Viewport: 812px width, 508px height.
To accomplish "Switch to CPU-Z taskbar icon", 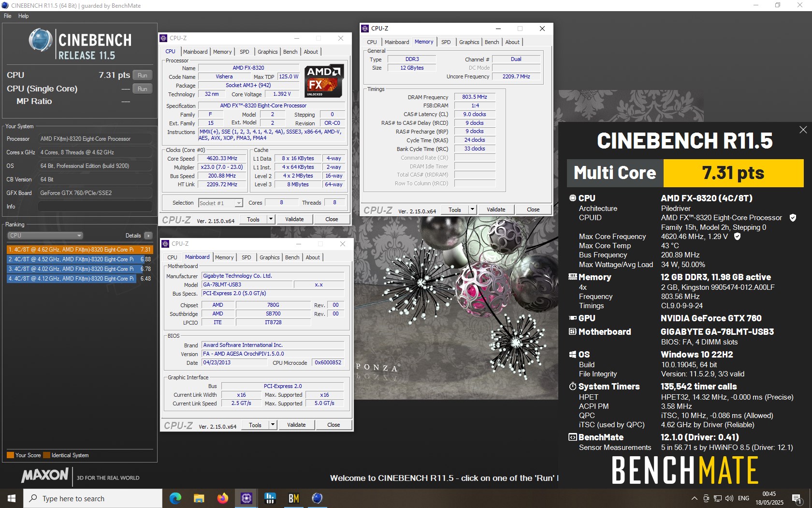I will (246, 498).
